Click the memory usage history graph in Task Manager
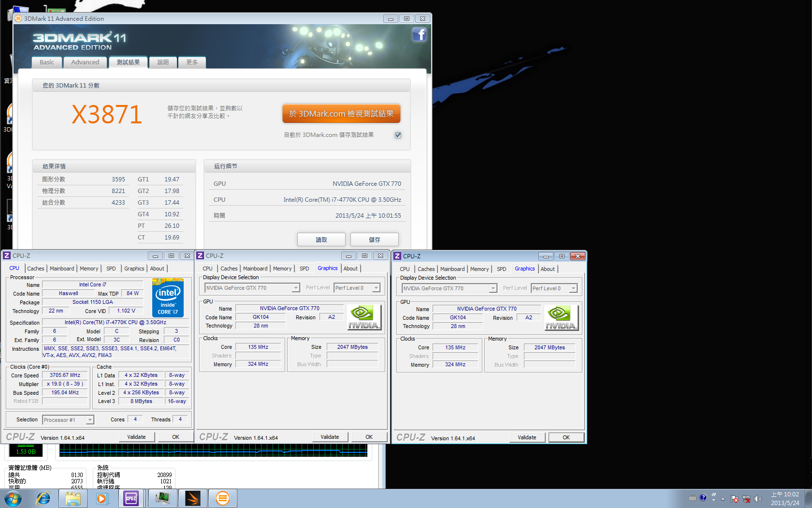Image resolution: width=812 pixels, height=508 pixels. pyautogui.click(x=213, y=451)
